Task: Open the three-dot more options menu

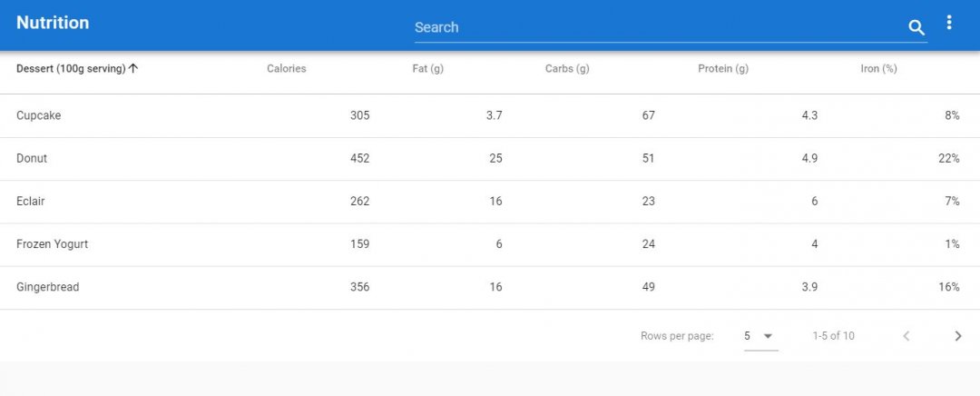Action: tap(949, 23)
